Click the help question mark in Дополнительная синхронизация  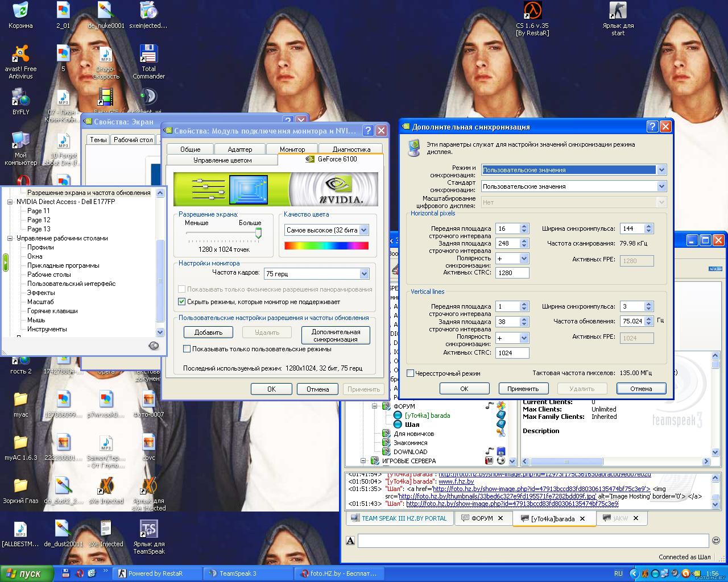pos(652,127)
